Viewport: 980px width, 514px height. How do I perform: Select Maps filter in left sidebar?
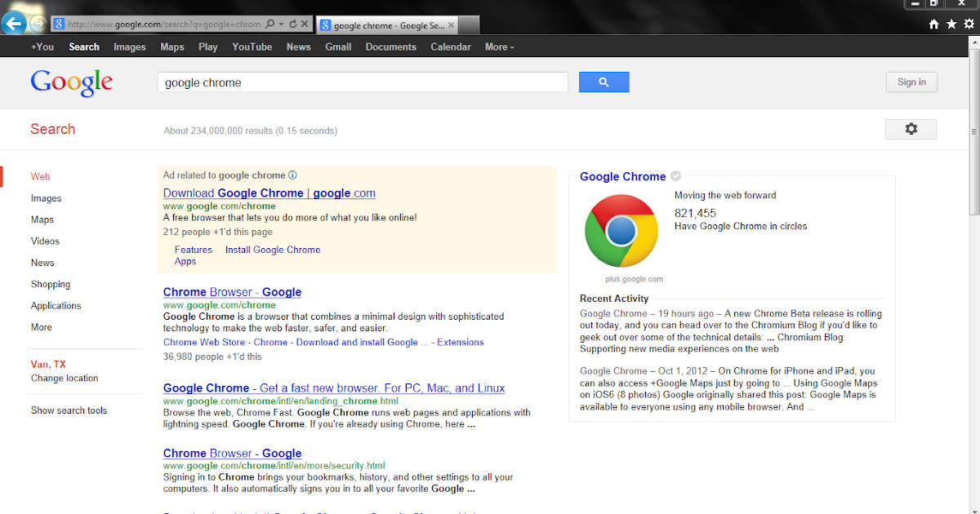tap(42, 219)
